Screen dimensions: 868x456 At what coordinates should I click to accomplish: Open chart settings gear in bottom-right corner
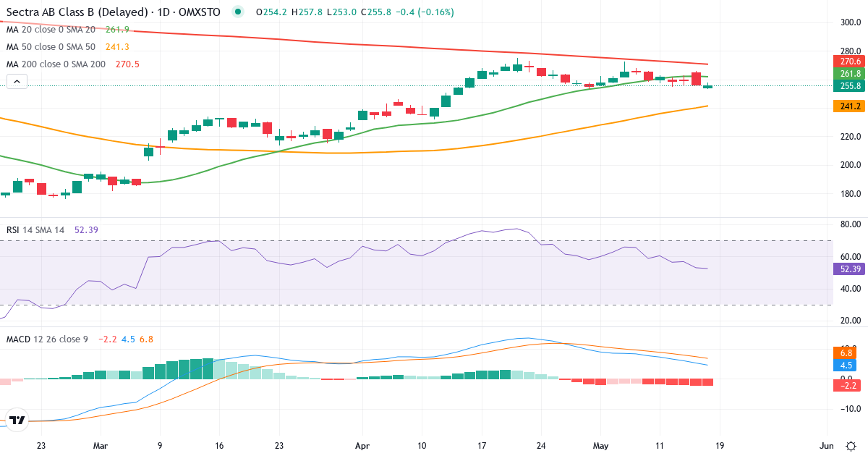pyautogui.click(x=851, y=446)
